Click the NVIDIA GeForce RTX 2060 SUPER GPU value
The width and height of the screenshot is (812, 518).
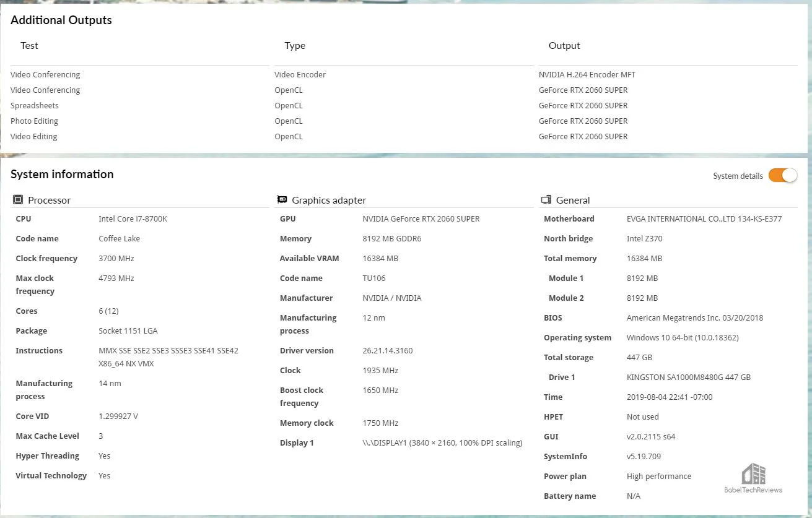tap(421, 218)
